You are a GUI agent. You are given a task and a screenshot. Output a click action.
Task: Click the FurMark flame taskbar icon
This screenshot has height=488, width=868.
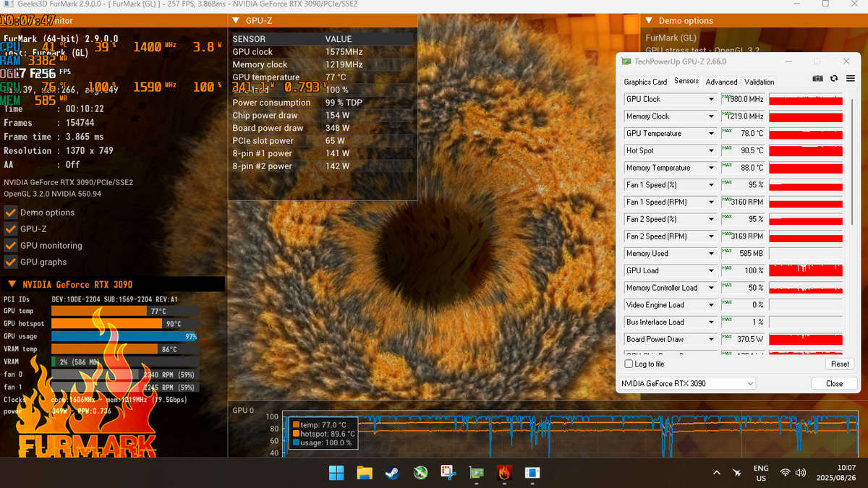[x=503, y=473]
